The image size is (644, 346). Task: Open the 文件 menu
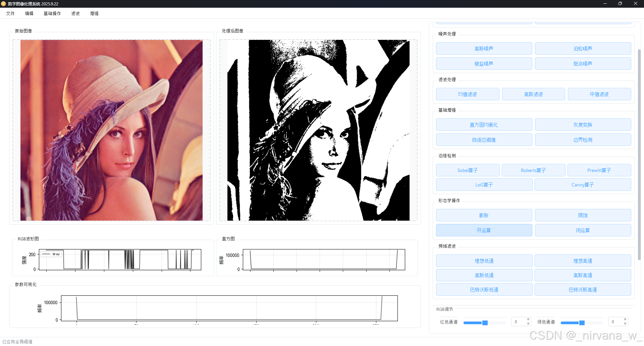[10, 13]
